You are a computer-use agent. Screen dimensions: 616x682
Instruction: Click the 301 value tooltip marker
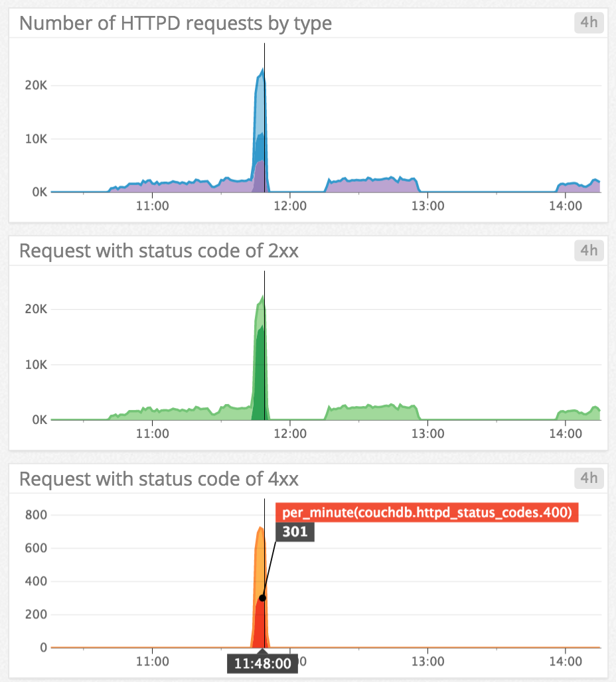(x=293, y=531)
